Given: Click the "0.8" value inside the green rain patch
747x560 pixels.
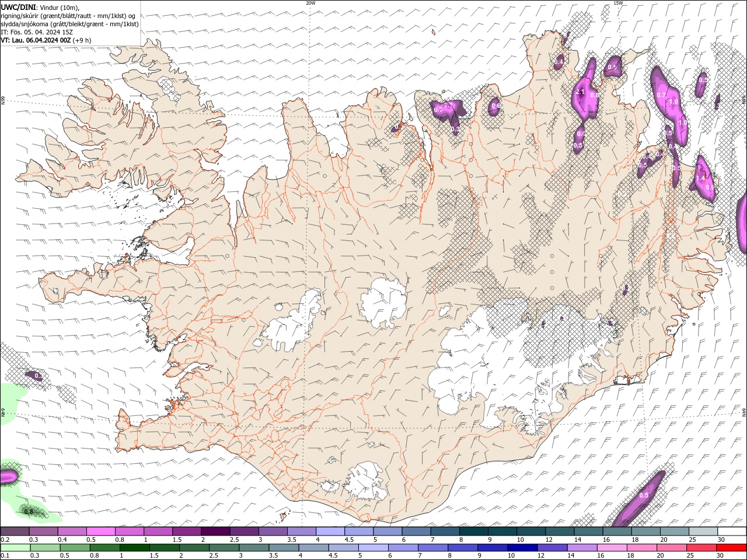Looking at the screenshot, I should [28, 512].
